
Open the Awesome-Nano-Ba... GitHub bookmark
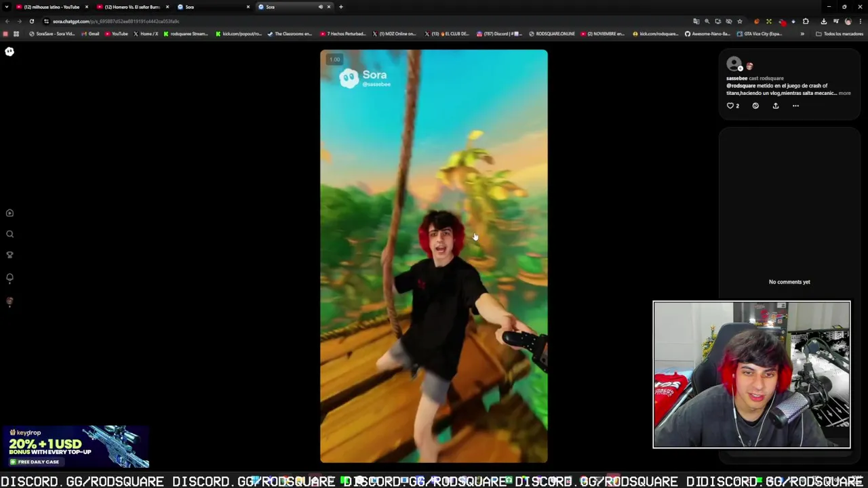coord(707,34)
